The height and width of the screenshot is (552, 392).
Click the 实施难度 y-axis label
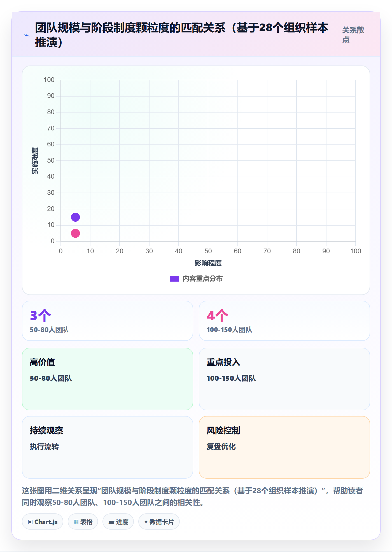(x=35, y=161)
